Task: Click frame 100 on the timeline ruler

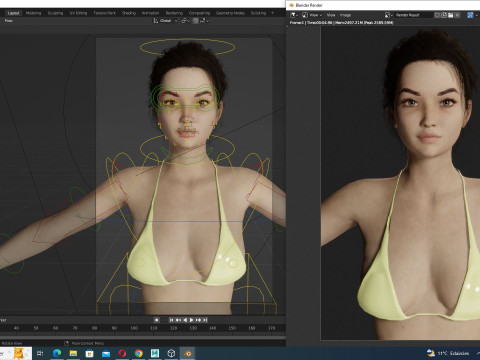Action: point(134,328)
